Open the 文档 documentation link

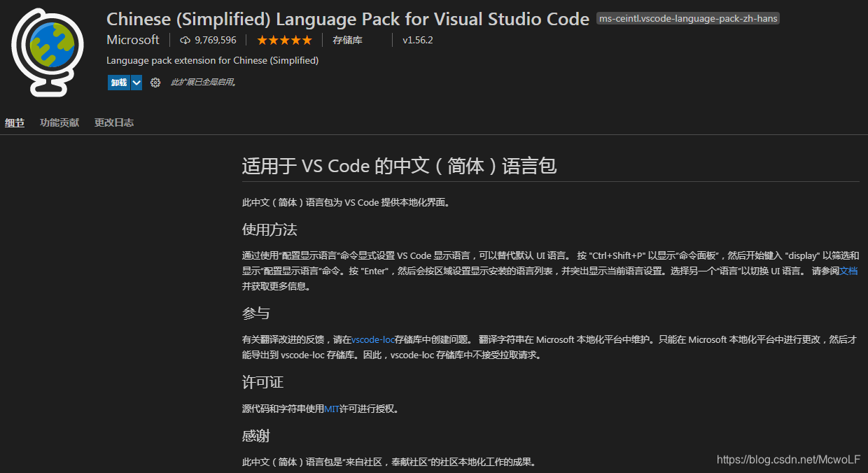pyautogui.click(x=849, y=271)
